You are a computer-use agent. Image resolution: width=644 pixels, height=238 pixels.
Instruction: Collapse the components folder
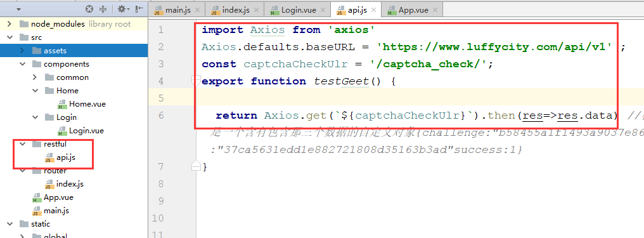pyautogui.click(x=22, y=63)
